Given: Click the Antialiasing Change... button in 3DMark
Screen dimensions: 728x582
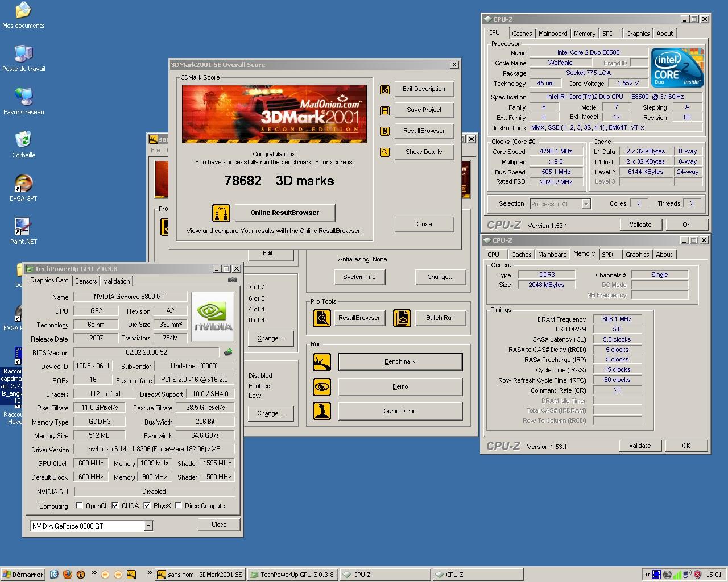Looking at the screenshot, I should pos(440,277).
